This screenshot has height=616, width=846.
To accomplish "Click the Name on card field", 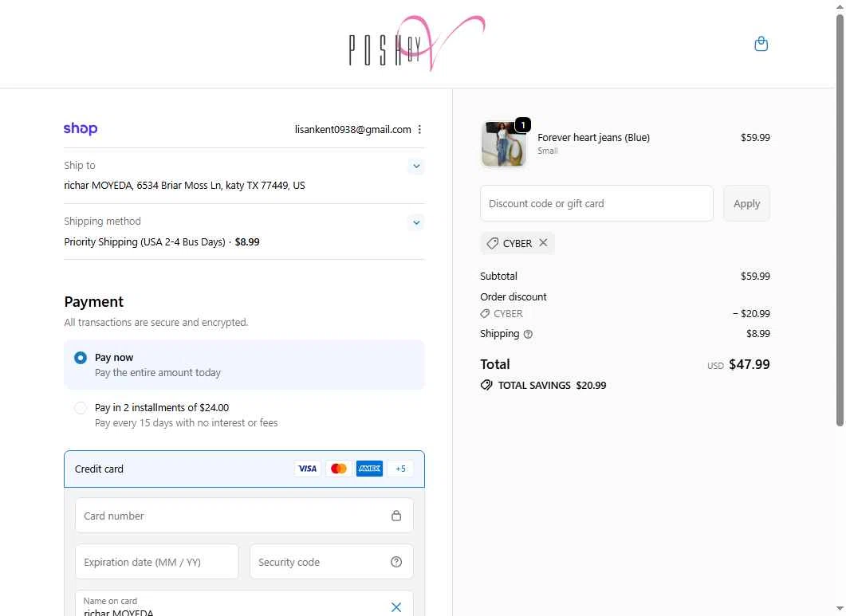I will pos(245,605).
